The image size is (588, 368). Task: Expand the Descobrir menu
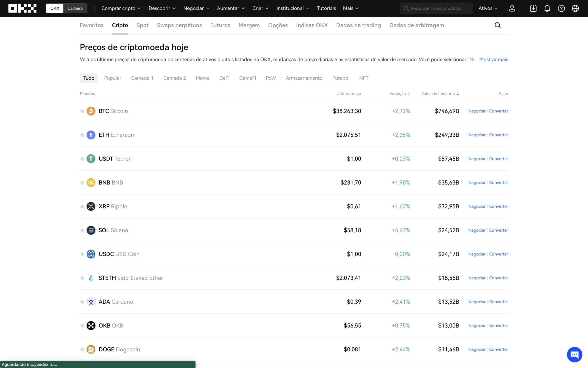pos(162,8)
